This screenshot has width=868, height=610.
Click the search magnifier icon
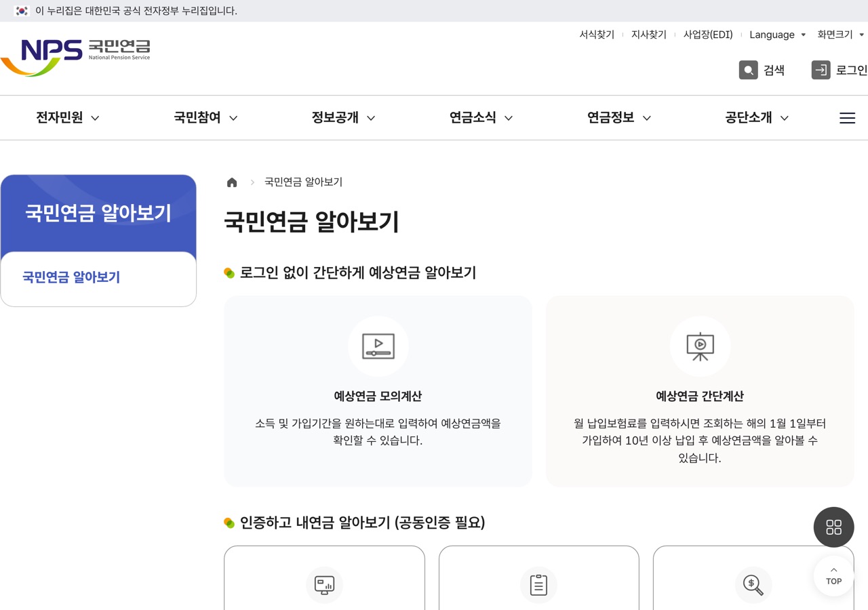748,70
